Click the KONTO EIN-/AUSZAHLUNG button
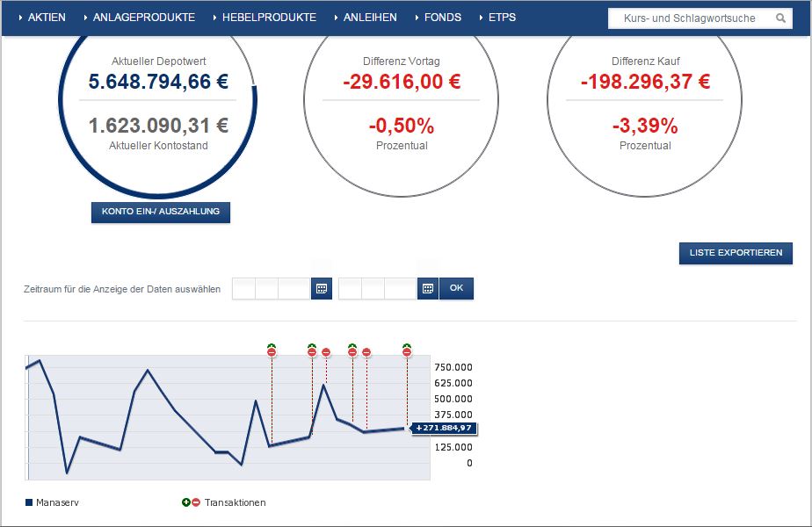Screen dimensions: 812x527 (x=161, y=213)
